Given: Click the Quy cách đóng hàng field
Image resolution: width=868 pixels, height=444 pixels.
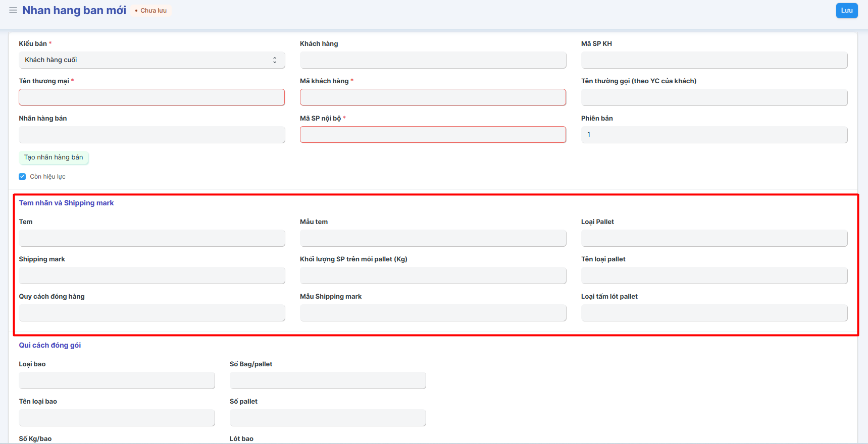Looking at the screenshot, I should tap(151, 313).
